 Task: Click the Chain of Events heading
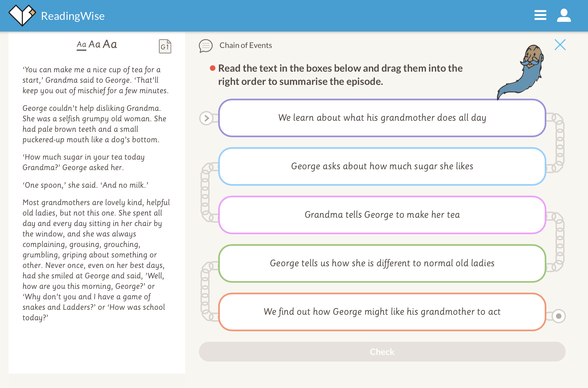click(x=245, y=45)
